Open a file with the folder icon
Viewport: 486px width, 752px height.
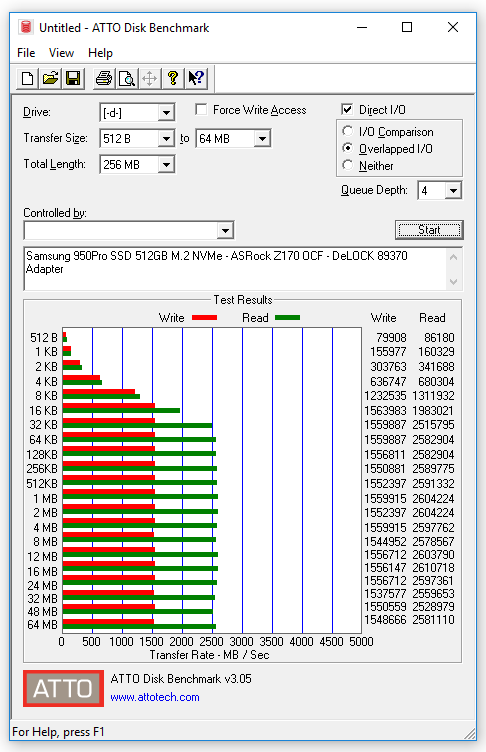click(50, 78)
